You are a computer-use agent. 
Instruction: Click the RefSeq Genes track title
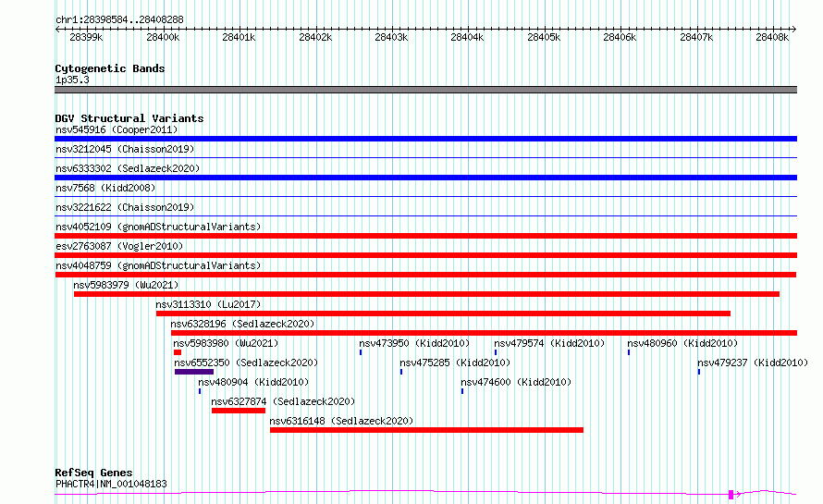[x=93, y=473]
